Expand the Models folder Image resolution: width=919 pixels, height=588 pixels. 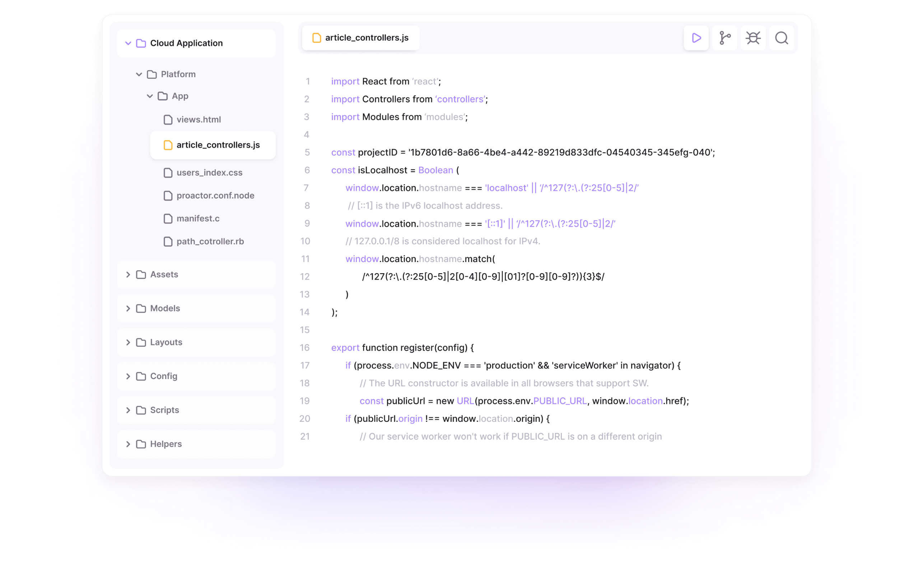pyautogui.click(x=128, y=308)
